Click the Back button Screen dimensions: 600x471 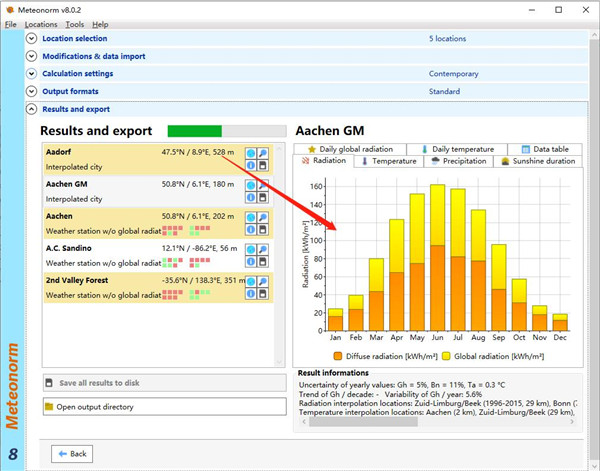coord(70,453)
